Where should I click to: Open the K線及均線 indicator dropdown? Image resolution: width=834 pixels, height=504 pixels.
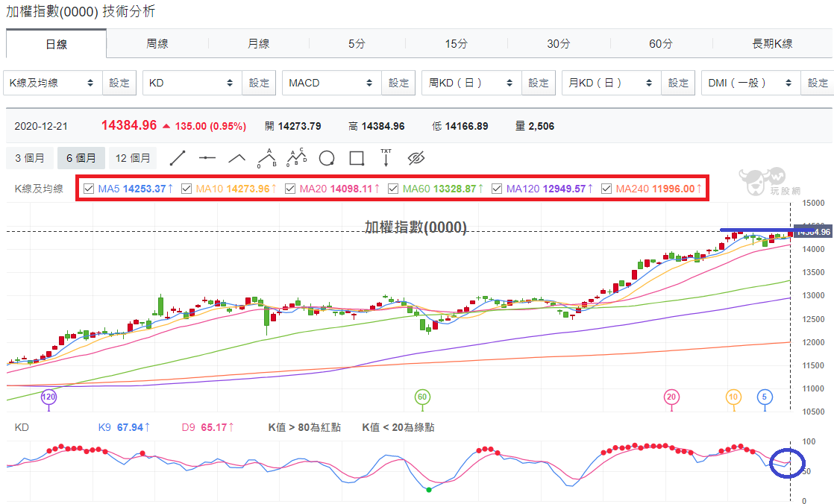click(53, 83)
